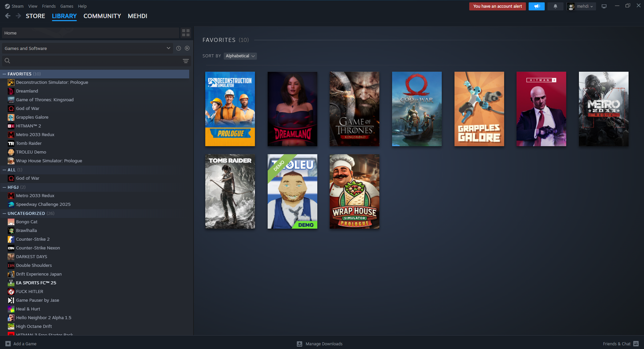Click the library search field
Viewport: 644px width, 349px height.
pos(96,61)
